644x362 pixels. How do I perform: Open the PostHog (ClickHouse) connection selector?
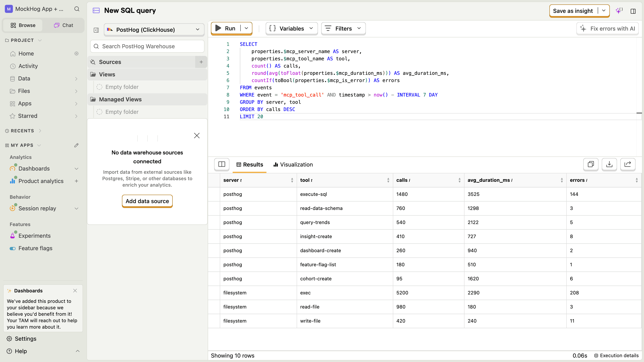tap(154, 30)
